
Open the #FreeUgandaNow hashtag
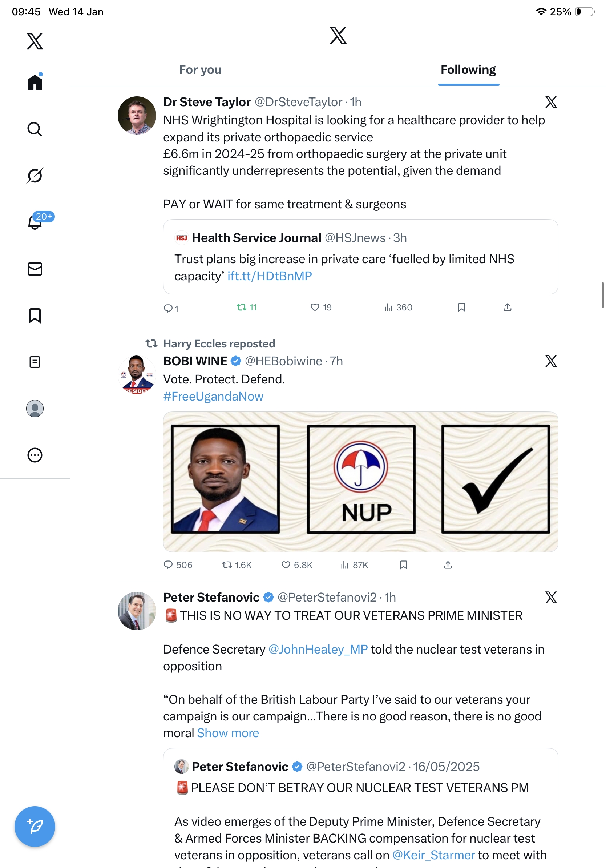pos(213,396)
